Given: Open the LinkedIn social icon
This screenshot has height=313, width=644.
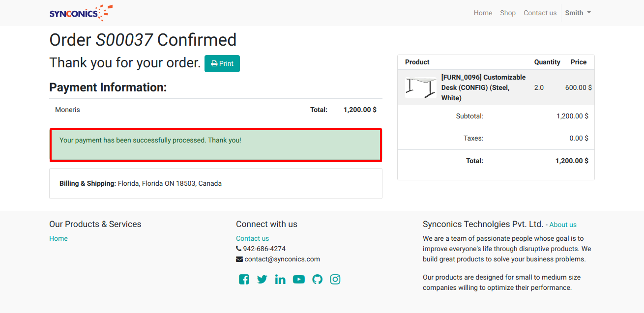Looking at the screenshot, I should click(x=280, y=280).
